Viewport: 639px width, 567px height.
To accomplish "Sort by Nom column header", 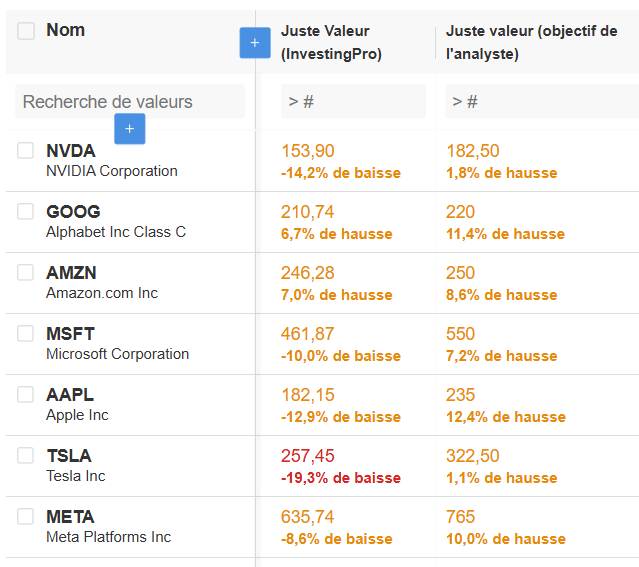I will pos(66,30).
